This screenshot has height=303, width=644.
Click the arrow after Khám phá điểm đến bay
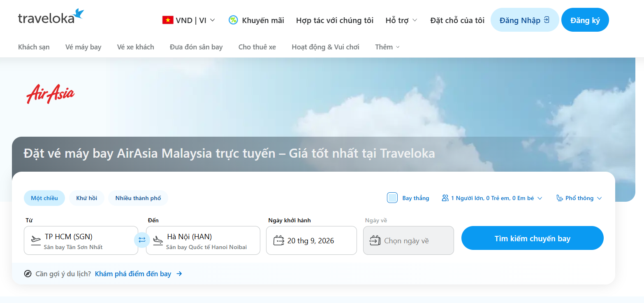click(x=179, y=274)
